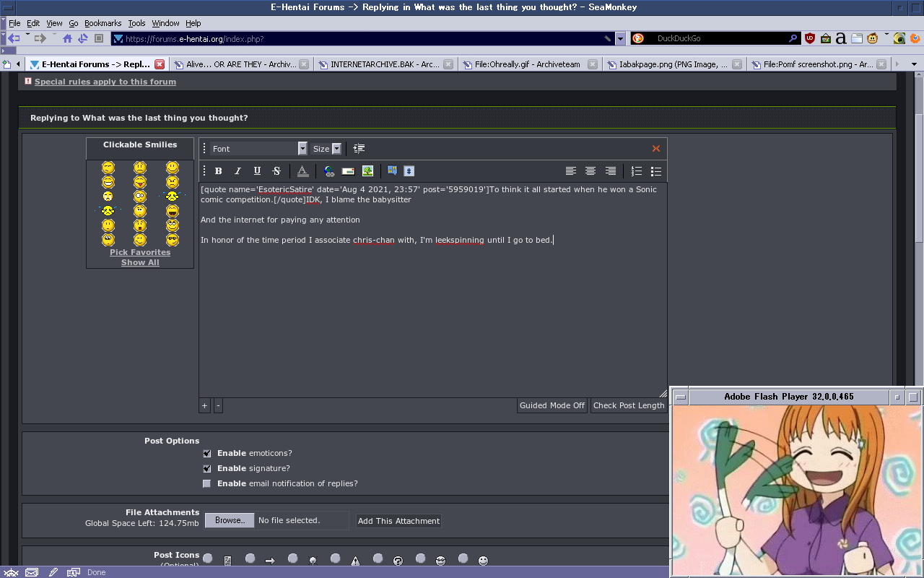924x578 pixels.
Task: Apply bold formatting in the post editor
Action: coord(219,171)
